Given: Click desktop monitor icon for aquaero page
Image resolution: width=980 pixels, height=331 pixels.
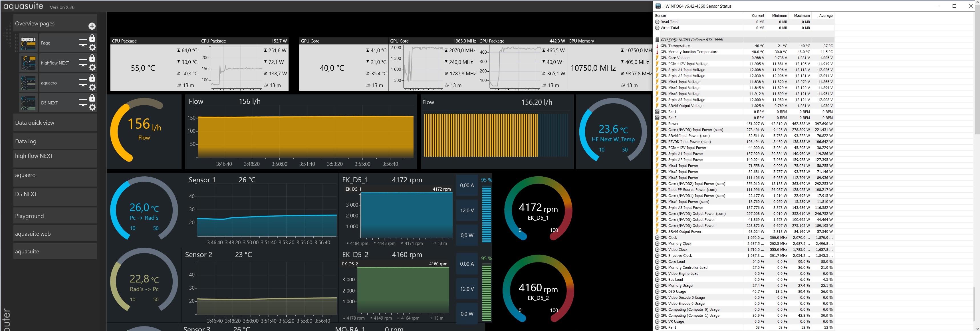Looking at the screenshot, I should [x=82, y=82].
